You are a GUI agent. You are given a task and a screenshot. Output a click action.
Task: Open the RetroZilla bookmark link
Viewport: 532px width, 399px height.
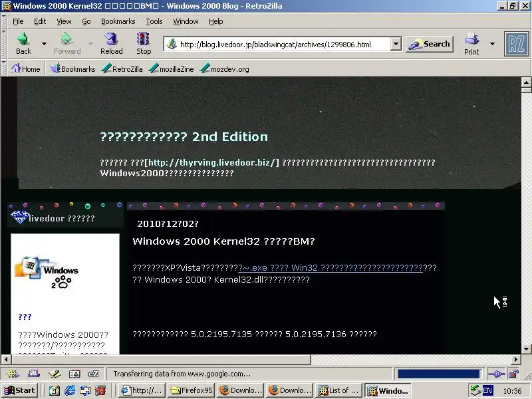point(122,69)
